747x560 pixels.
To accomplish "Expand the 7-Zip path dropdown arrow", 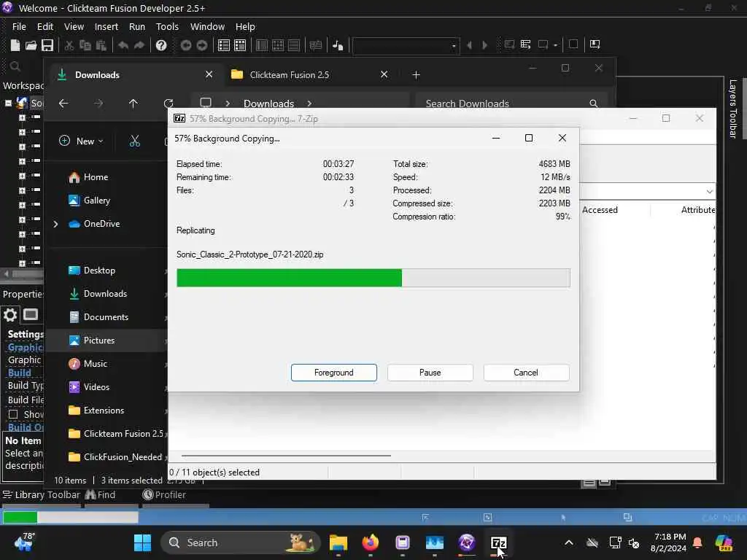I will (709, 192).
